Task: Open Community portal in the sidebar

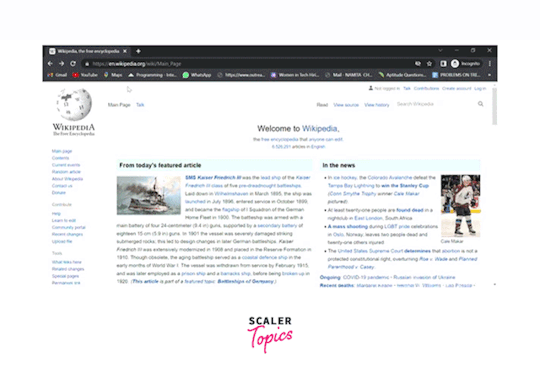Action: tap(69, 227)
